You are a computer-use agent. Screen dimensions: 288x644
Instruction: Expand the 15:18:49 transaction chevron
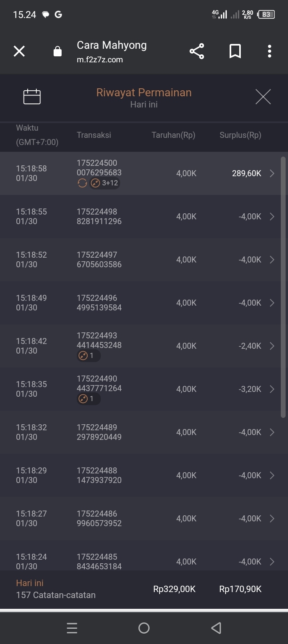click(x=272, y=303)
